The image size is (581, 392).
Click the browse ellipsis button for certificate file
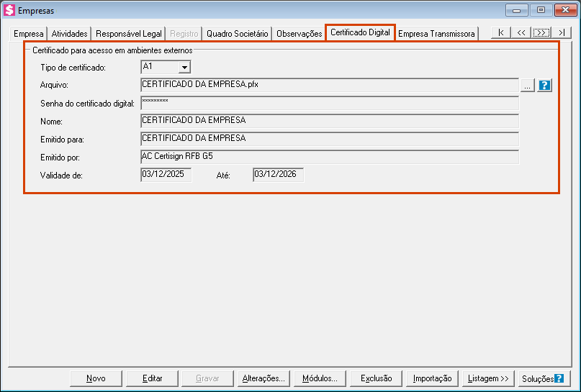527,86
